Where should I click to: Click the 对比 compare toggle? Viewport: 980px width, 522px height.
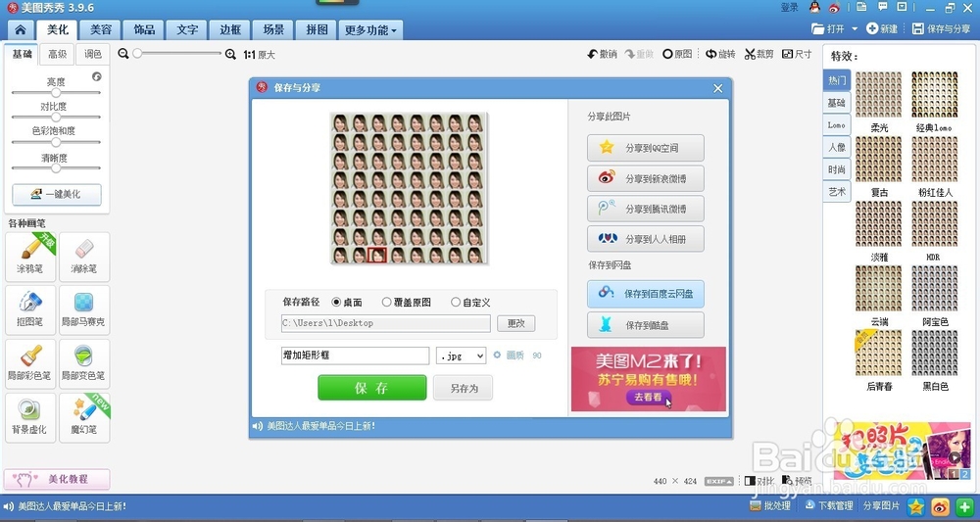pos(759,481)
